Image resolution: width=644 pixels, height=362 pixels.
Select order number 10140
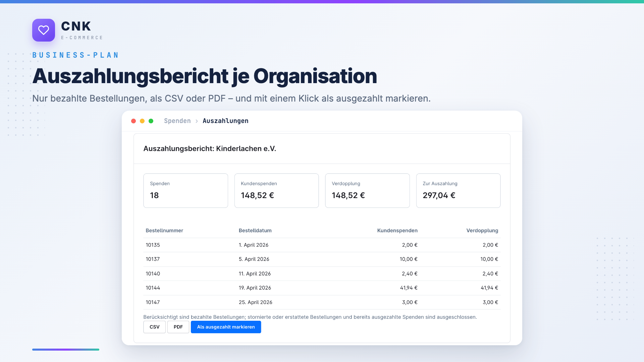pos(153,274)
